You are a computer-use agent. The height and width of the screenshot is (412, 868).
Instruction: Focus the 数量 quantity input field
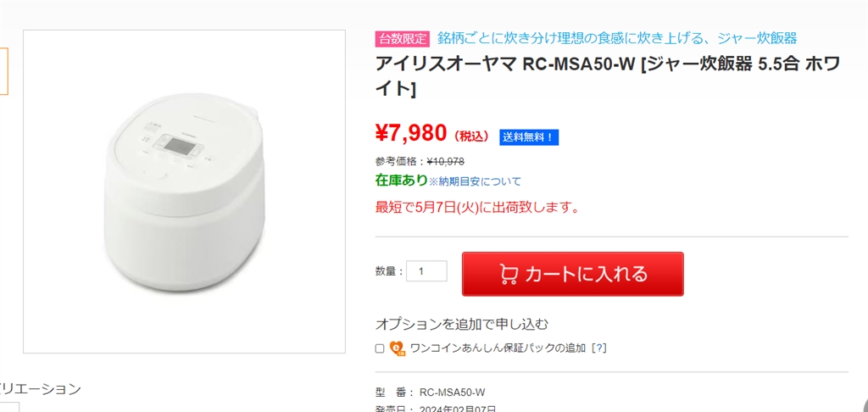point(427,271)
